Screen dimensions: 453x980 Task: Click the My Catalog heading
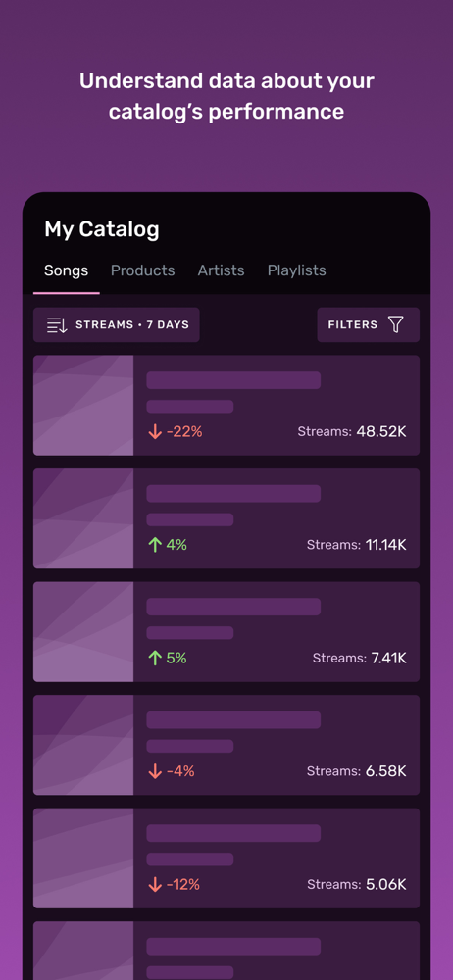pos(101,230)
